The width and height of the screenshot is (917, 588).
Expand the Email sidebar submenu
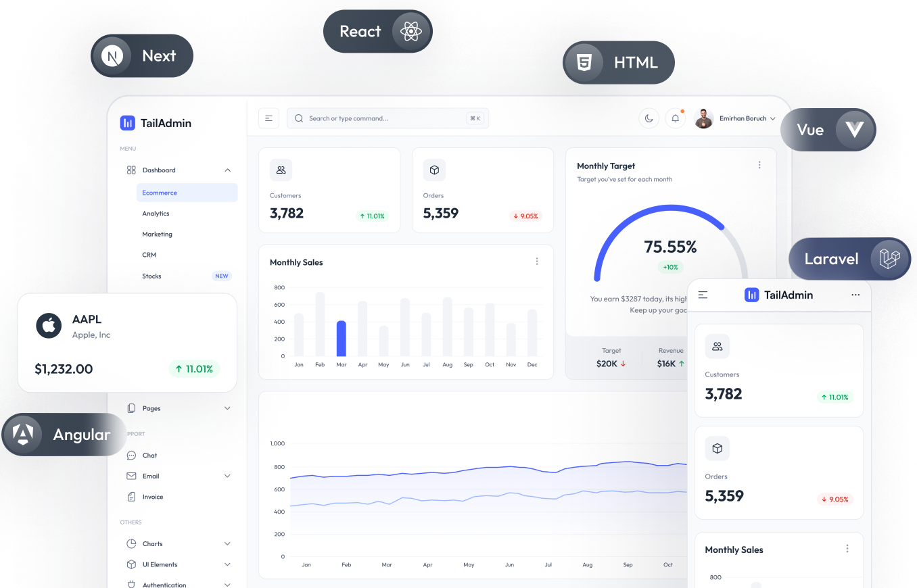click(227, 476)
